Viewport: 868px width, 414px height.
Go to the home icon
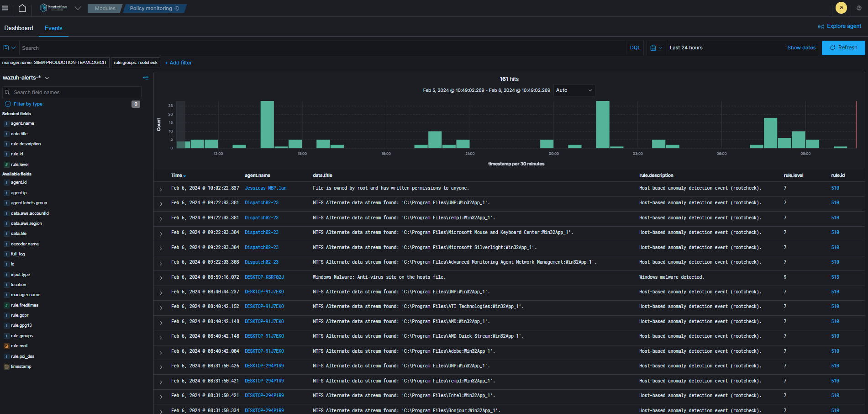pos(22,8)
